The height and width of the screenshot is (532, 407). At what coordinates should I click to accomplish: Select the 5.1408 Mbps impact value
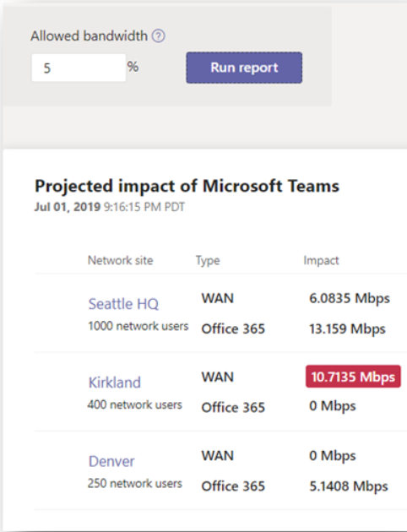[x=349, y=486]
